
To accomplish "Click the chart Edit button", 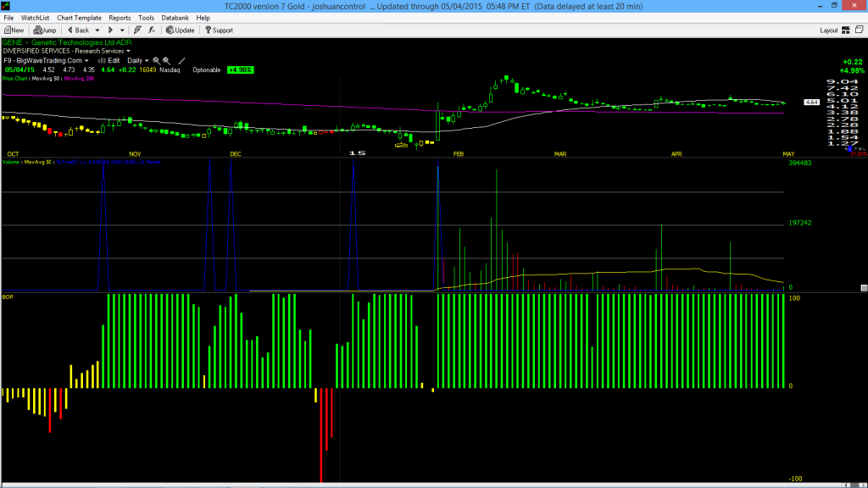I will [109, 60].
